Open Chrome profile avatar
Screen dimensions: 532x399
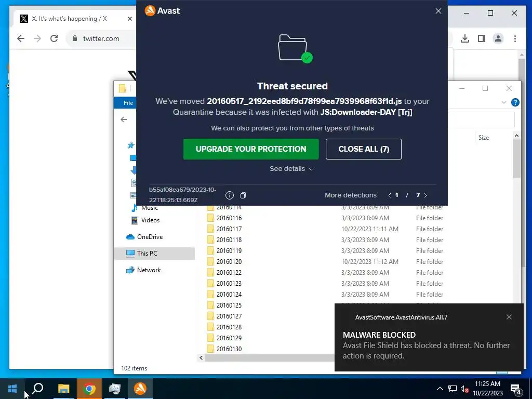(x=498, y=38)
